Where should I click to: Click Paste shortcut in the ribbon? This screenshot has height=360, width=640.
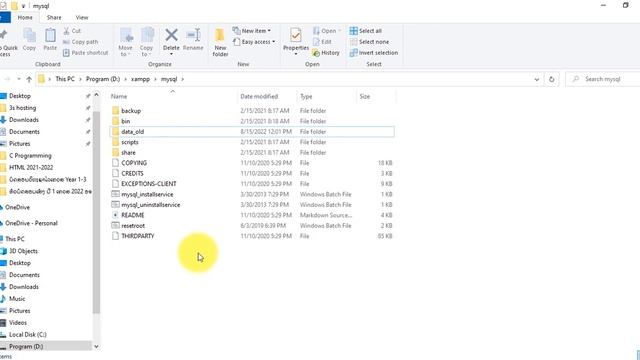pos(86,53)
